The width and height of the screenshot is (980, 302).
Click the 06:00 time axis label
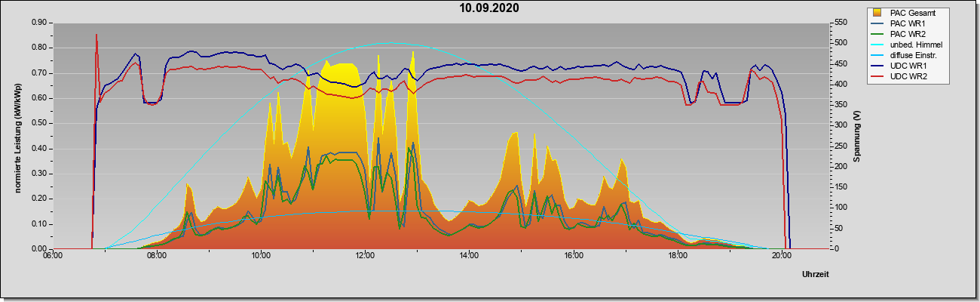(x=53, y=255)
